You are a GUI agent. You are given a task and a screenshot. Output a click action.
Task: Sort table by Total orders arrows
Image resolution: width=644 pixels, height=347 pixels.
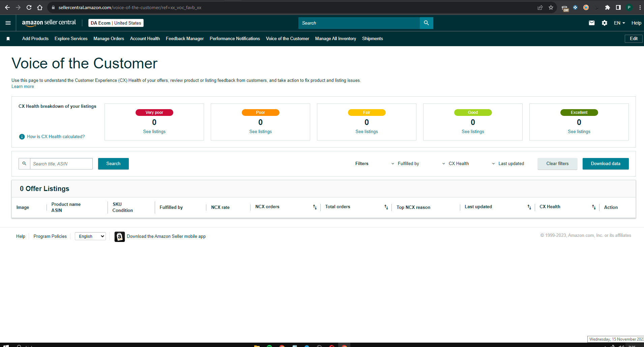pos(386,207)
